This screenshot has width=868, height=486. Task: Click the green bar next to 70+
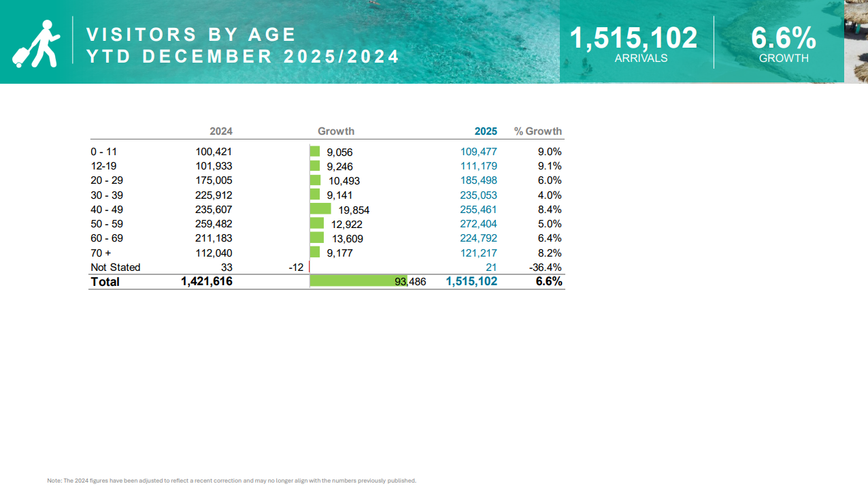pos(314,252)
